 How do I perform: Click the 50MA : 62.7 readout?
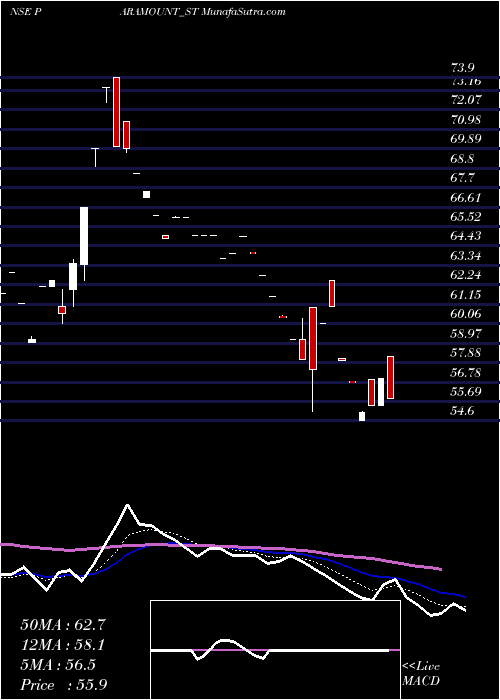[63, 625]
